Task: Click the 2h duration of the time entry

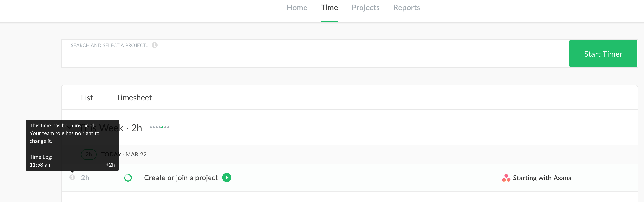Action: coord(85,178)
